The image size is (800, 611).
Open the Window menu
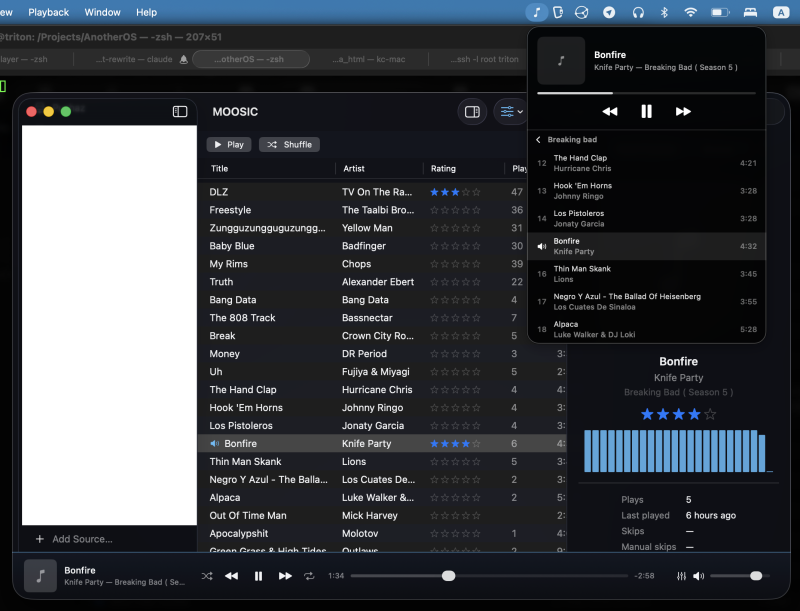[103, 12]
